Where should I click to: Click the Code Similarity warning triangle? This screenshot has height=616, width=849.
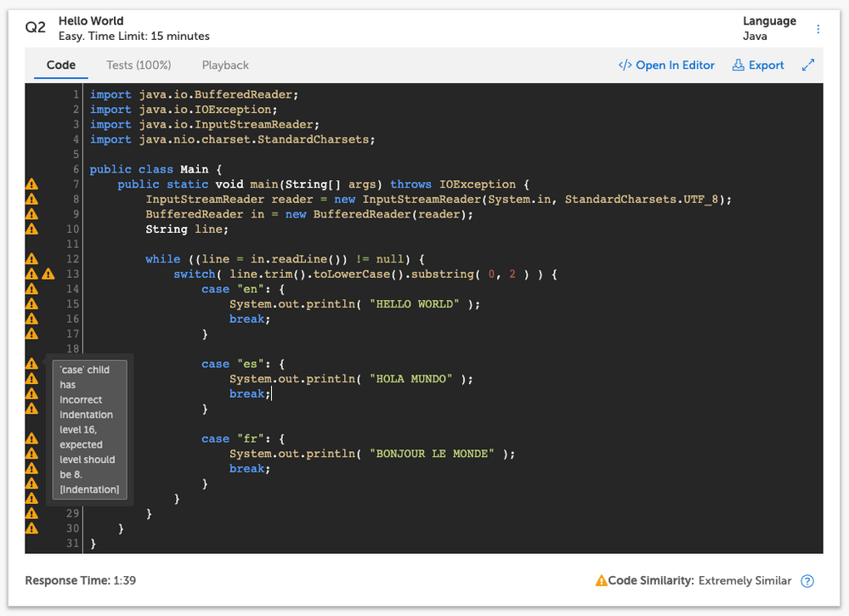point(602,581)
